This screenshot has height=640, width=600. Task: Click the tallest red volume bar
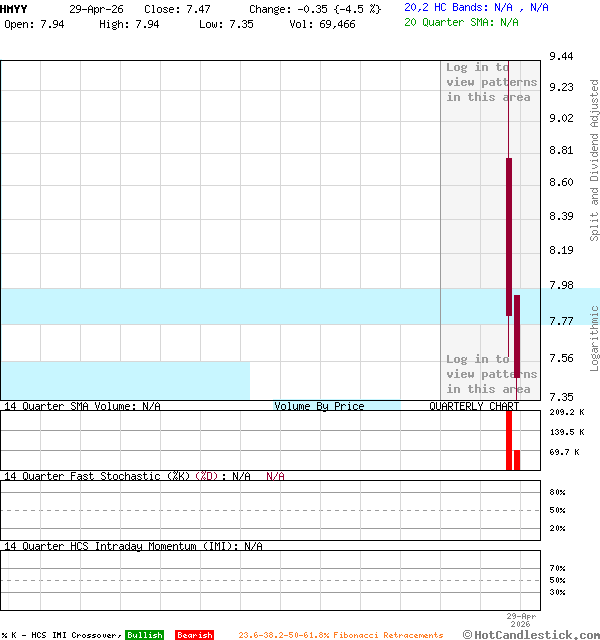(508, 440)
